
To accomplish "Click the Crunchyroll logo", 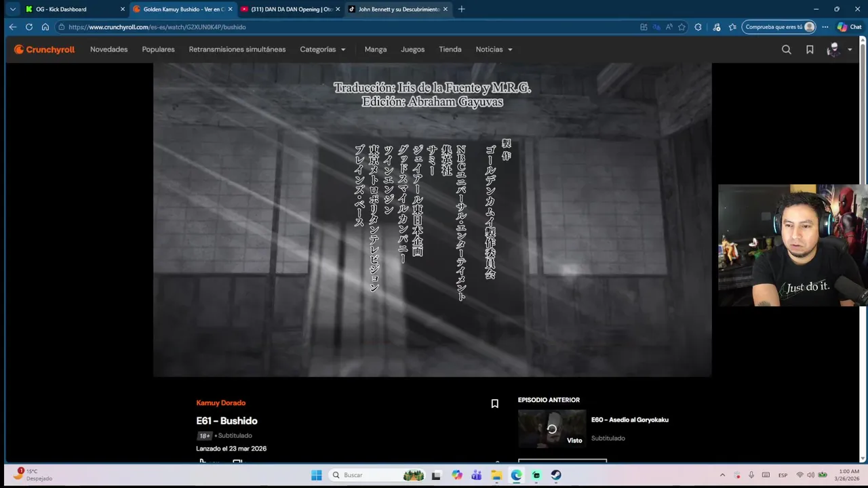I will tap(45, 49).
